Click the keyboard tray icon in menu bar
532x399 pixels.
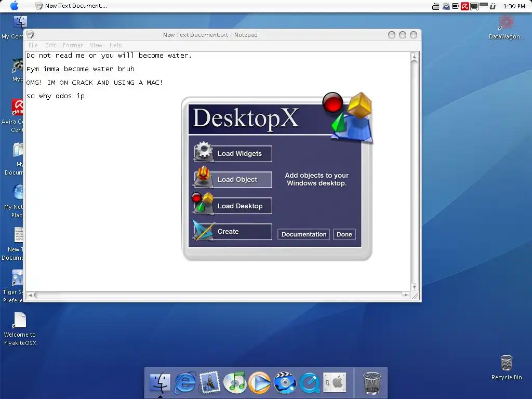436,6
